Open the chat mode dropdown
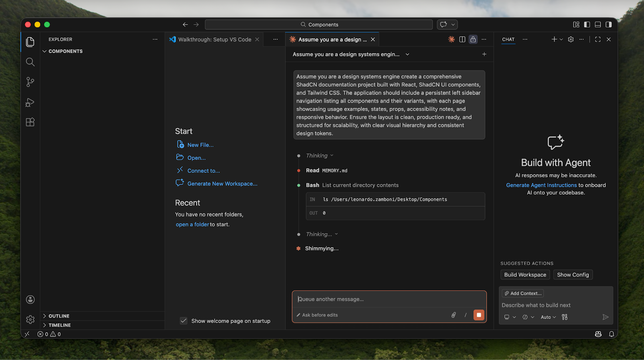This screenshot has height=360, width=644. 528,317
